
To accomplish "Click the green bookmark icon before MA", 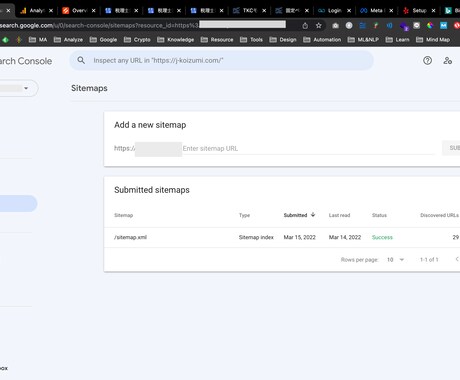I will (x=5, y=40).
